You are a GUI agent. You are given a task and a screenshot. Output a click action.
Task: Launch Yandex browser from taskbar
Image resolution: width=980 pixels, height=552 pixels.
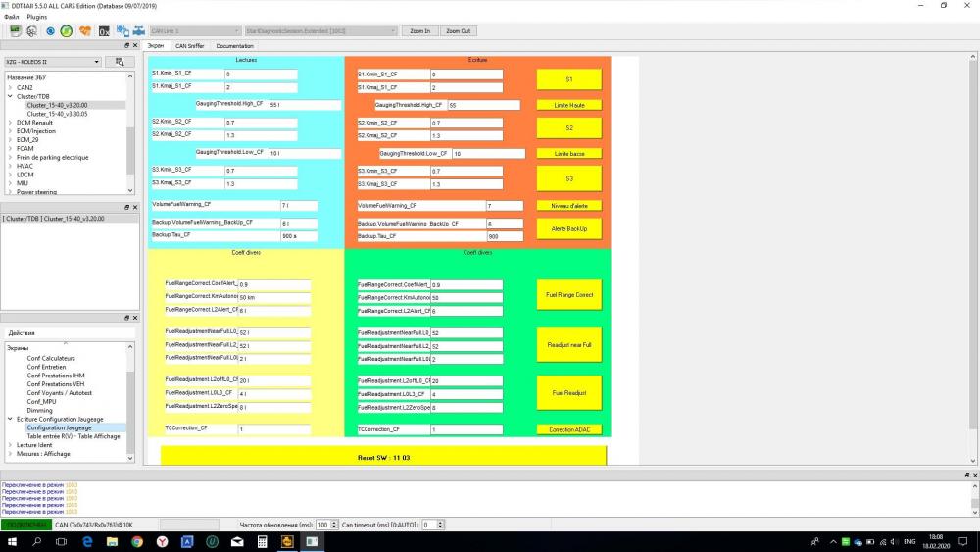(x=162, y=541)
